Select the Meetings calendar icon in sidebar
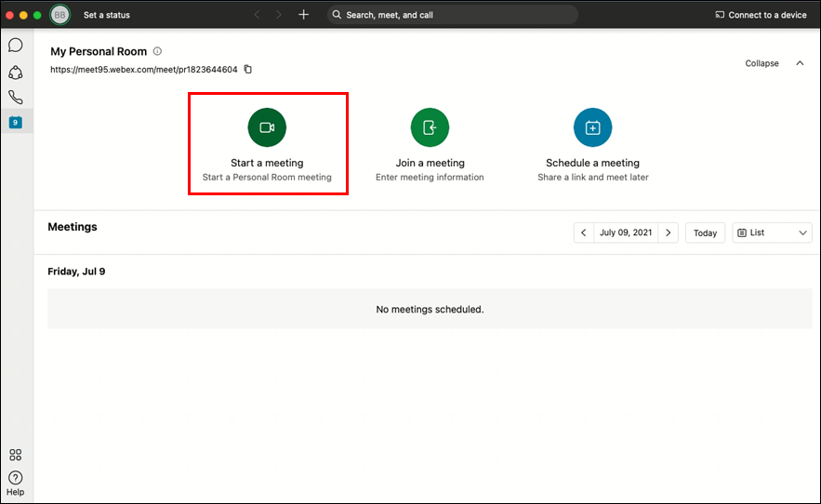Image resolution: width=821 pixels, height=504 pixels. (15, 122)
